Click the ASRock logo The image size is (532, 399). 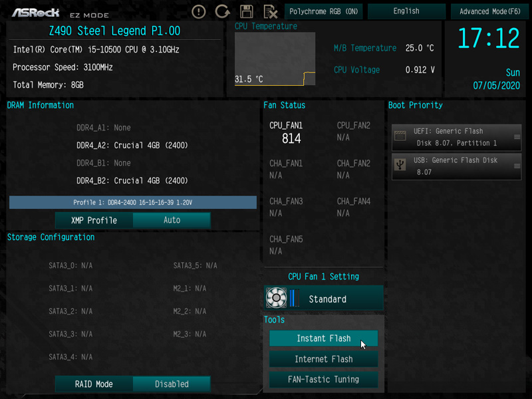tap(36, 13)
